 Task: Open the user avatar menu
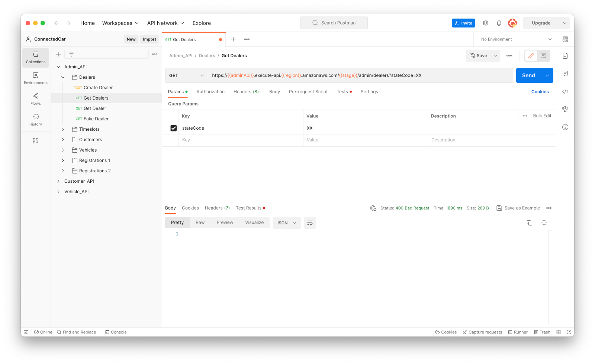point(512,23)
